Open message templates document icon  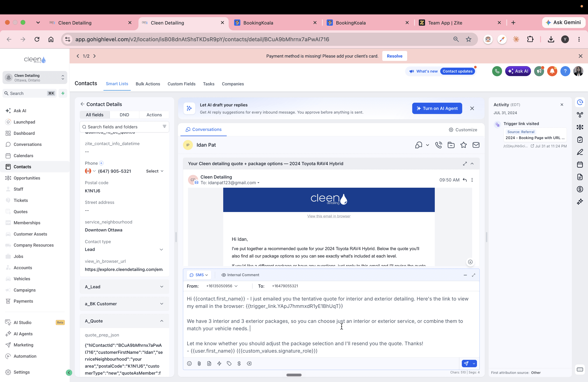point(209,364)
